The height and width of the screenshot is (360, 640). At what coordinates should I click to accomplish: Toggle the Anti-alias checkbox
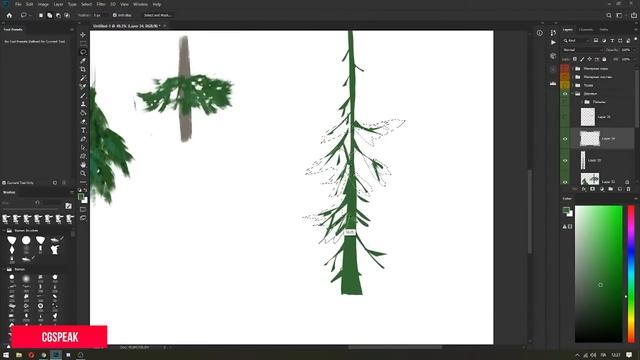tap(115, 15)
